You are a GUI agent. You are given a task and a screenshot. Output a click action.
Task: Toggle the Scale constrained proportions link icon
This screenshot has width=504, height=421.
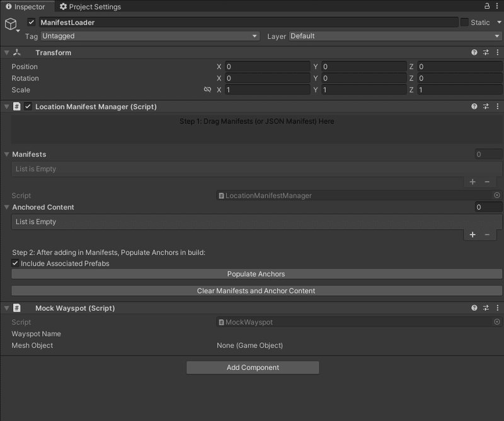pyautogui.click(x=208, y=89)
